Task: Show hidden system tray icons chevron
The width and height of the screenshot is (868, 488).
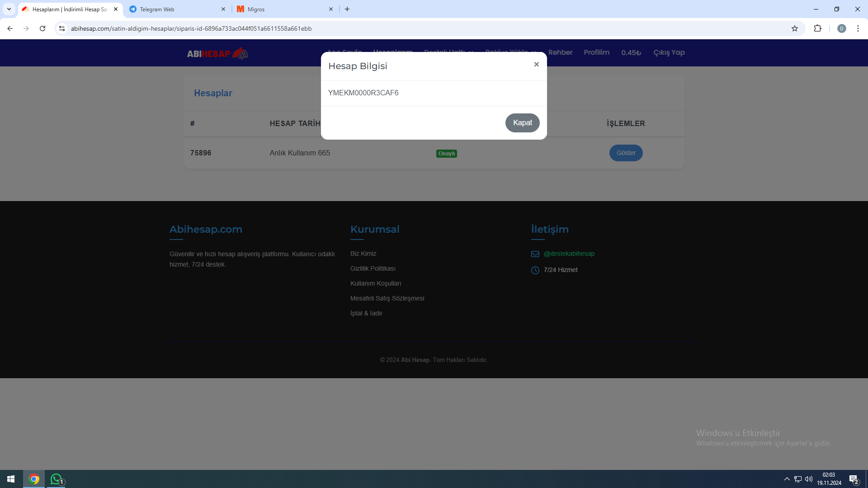Action: tap(787, 479)
